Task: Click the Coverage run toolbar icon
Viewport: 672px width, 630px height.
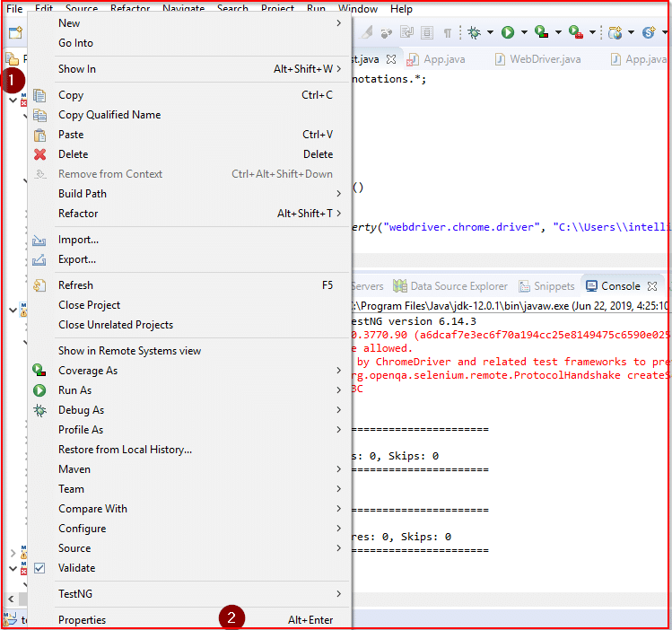Action: coord(542,32)
